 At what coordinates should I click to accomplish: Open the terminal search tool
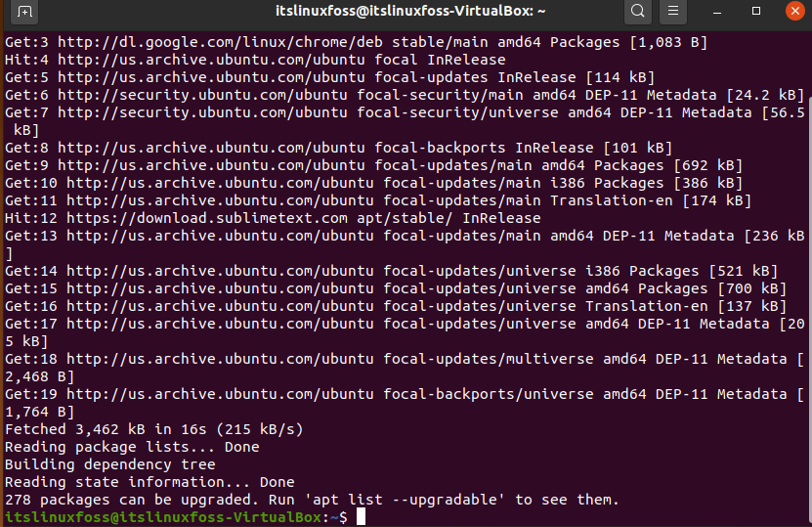pos(637,12)
